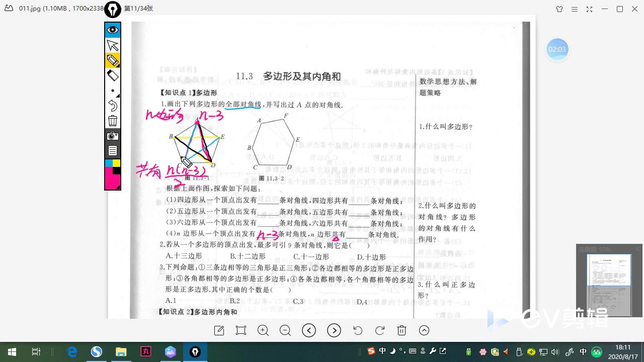This screenshot has width=644, height=362.
Task: Collapse the bottom toolbar with the up chevron
Action: click(x=424, y=330)
